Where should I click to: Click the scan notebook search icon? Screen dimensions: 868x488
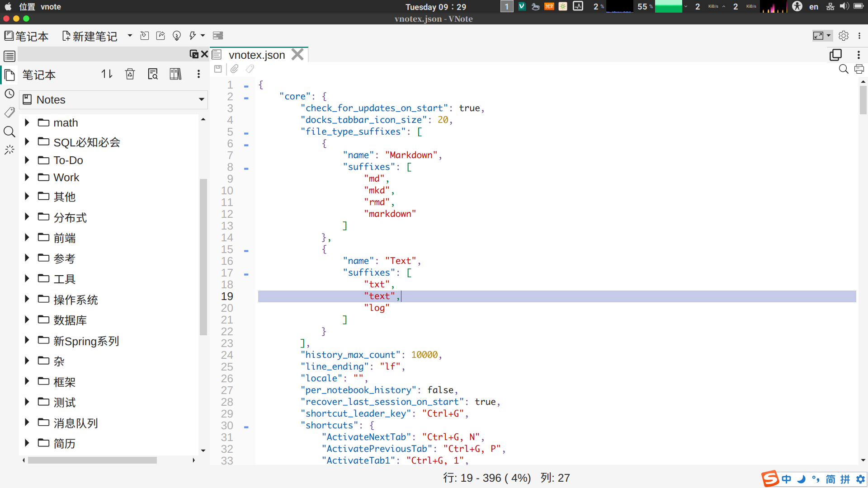(x=153, y=74)
